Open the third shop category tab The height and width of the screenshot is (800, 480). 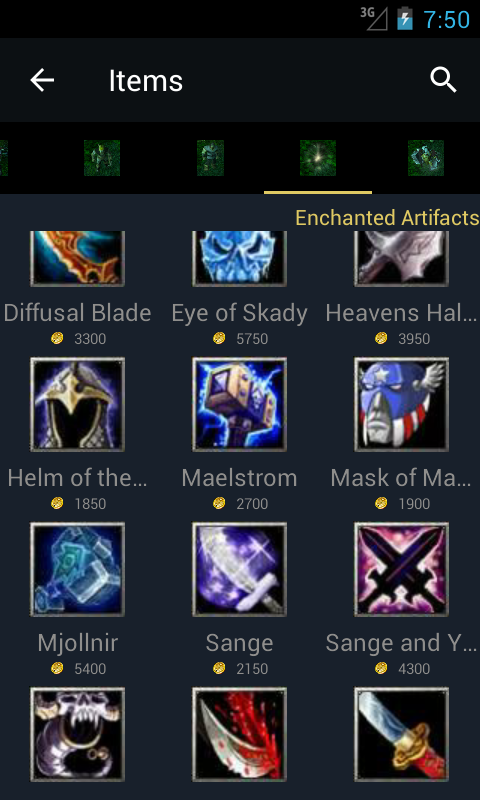tap(210, 158)
